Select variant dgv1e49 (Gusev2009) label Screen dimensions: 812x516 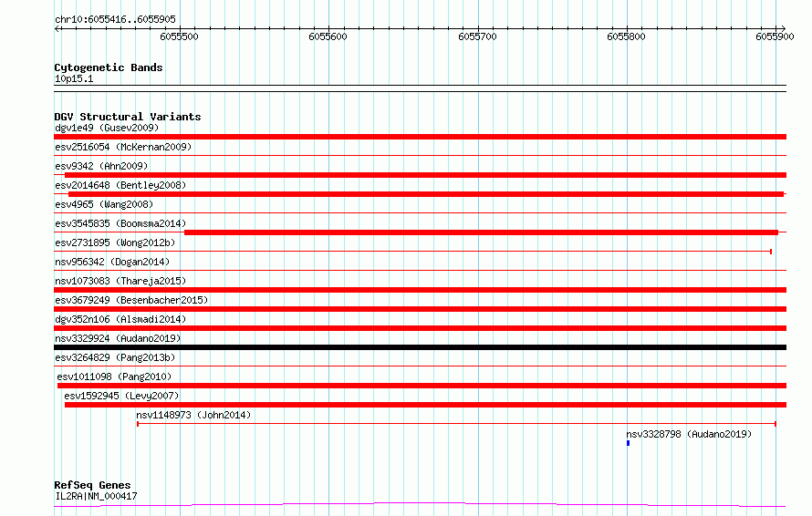tap(107, 128)
